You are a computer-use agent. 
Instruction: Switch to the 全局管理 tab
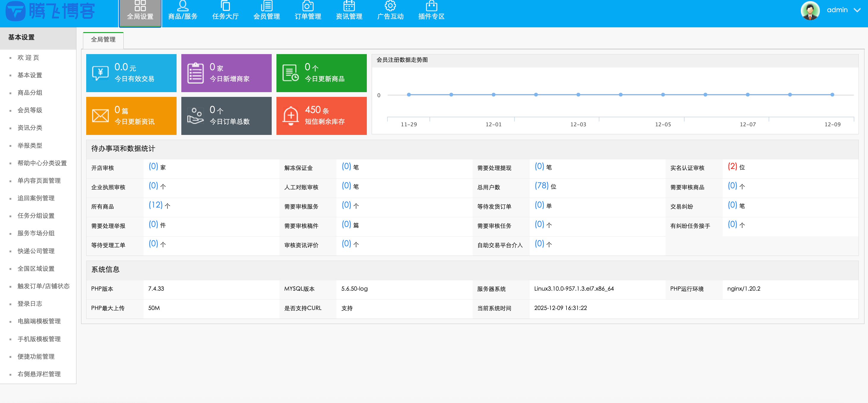coord(103,40)
